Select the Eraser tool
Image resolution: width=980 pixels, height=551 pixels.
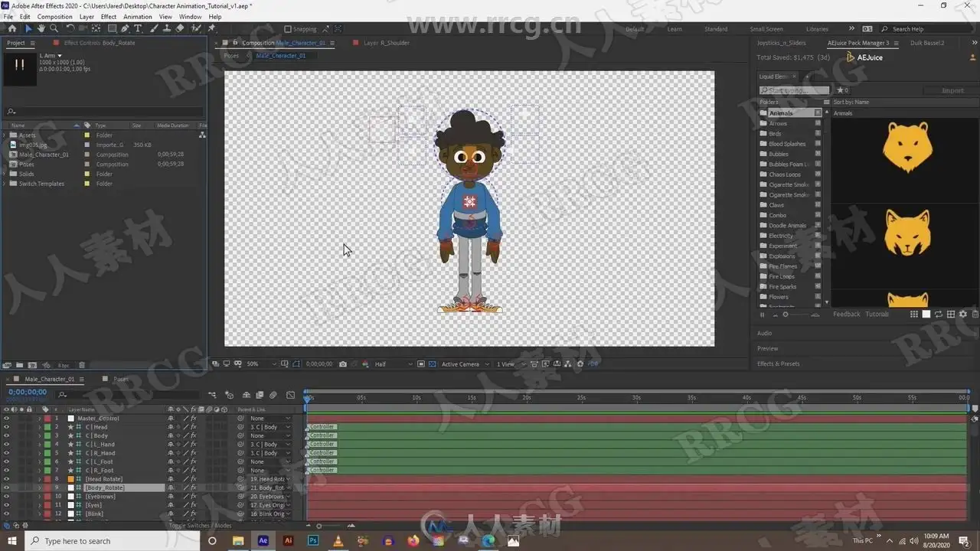(x=180, y=28)
